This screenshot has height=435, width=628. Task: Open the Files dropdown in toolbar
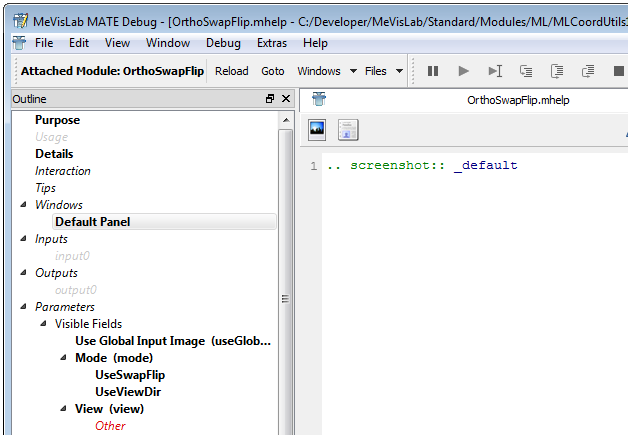click(x=383, y=71)
